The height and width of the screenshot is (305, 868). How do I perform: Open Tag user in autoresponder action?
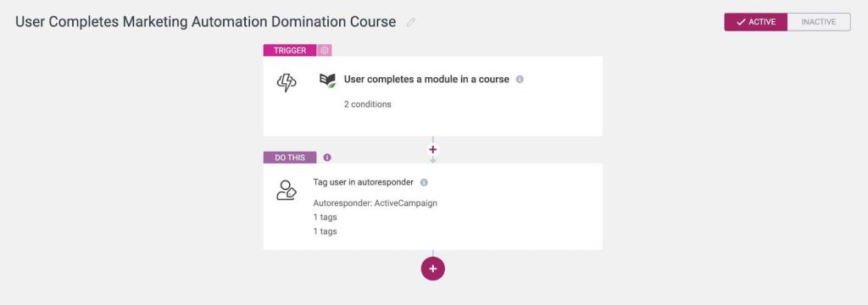pyautogui.click(x=363, y=182)
